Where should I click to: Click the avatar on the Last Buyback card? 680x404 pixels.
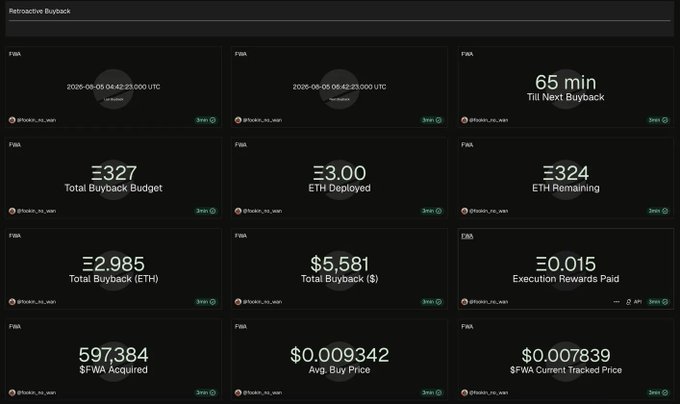12,120
